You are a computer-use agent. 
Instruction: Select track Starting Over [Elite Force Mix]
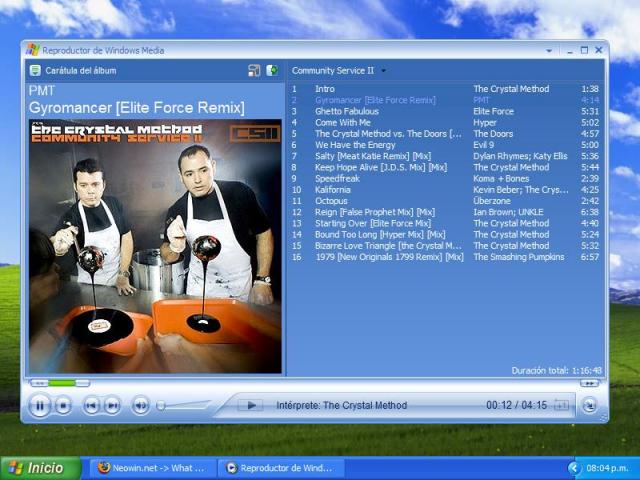coord(445,223)
